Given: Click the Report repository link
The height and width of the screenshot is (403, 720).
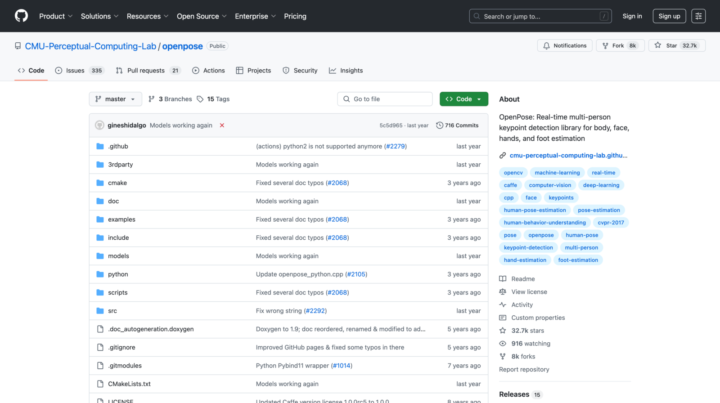Looking at the screenshot, I should [524, 369].
